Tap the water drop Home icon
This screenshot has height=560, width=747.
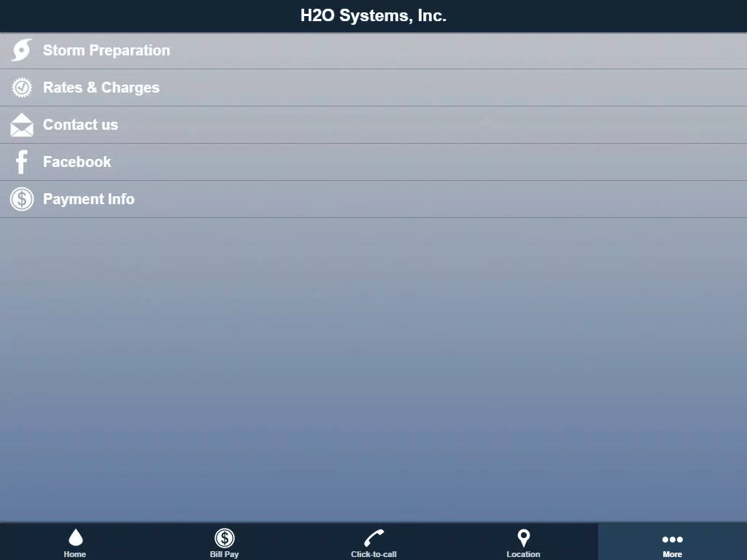pyautogui.click(x=75, y=538)
